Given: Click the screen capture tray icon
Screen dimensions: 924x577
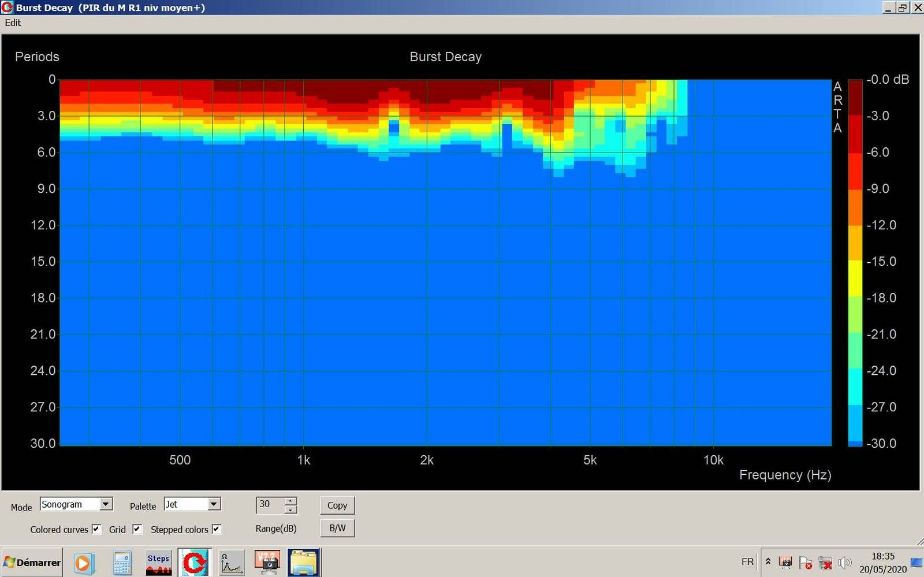Looking at the screenshot, I should click(785, 563).
